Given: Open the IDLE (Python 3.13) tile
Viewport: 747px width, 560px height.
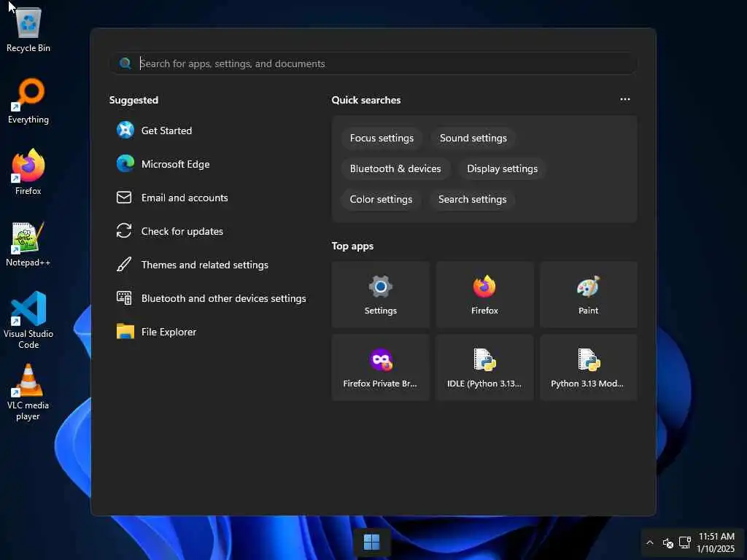Looking at the screenshot, I should point(484,367).
